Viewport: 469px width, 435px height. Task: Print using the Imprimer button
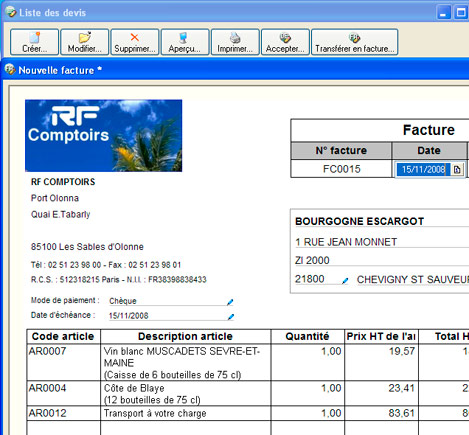click(x=235, y=42)
